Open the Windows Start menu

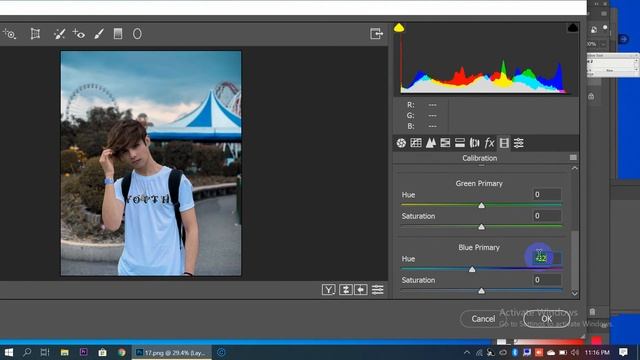coord(8,352)
